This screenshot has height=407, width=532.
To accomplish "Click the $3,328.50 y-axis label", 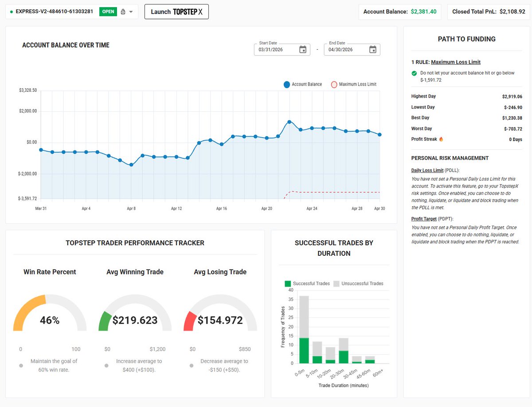I will pos(28,90).
